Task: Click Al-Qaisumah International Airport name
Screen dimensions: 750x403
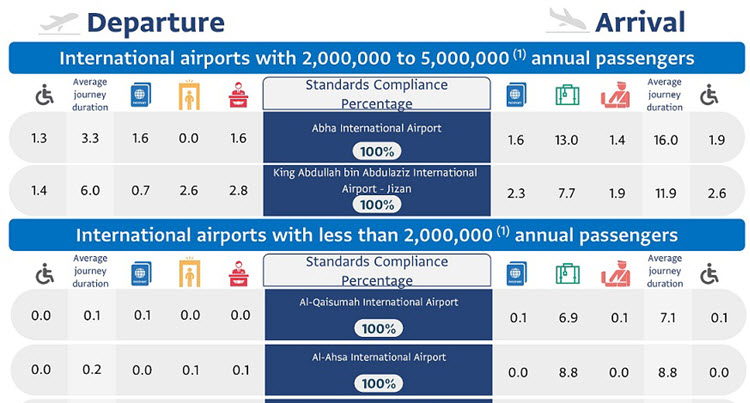Action: [x=377, y=302]
